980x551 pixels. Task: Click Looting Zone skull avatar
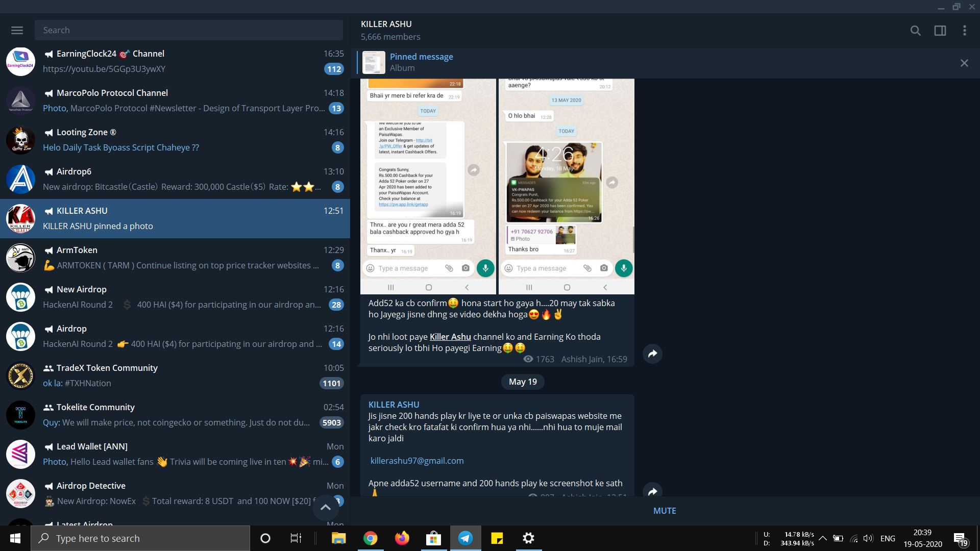[x=20, y=140]
